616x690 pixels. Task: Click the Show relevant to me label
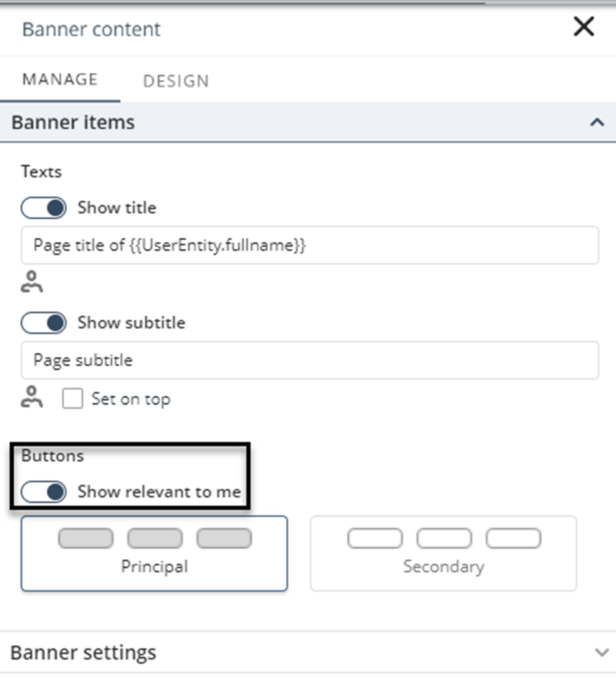159,492
